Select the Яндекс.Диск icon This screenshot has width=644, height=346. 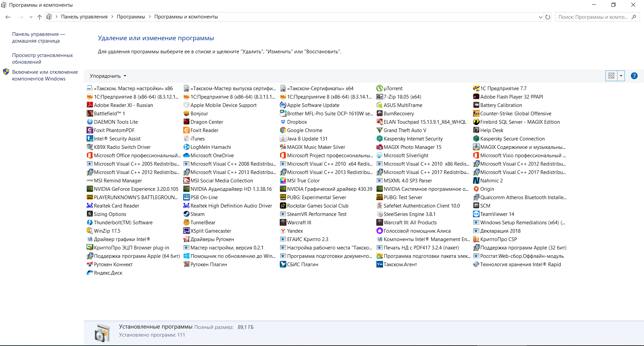pos(90,273)
